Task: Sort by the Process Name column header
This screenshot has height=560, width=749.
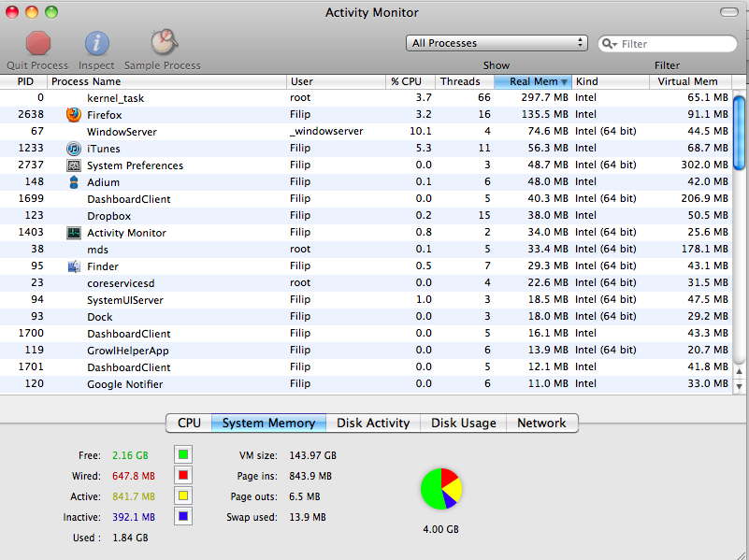Action: tap(166, 81)
